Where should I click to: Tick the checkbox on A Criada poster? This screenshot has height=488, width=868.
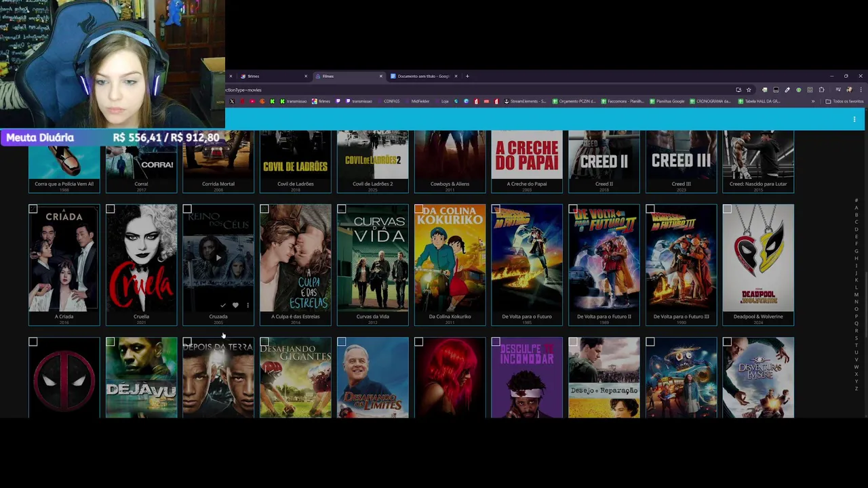point(33,209)
